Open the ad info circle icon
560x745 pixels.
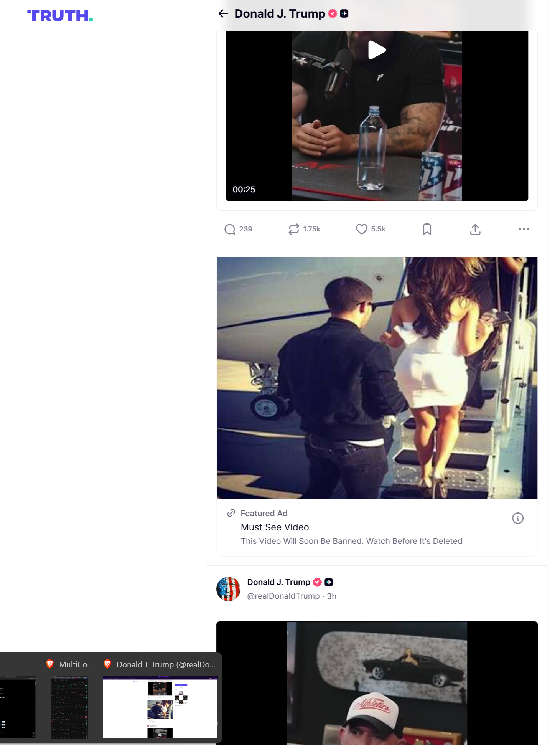pyautogui.click(x=518, y=518)
